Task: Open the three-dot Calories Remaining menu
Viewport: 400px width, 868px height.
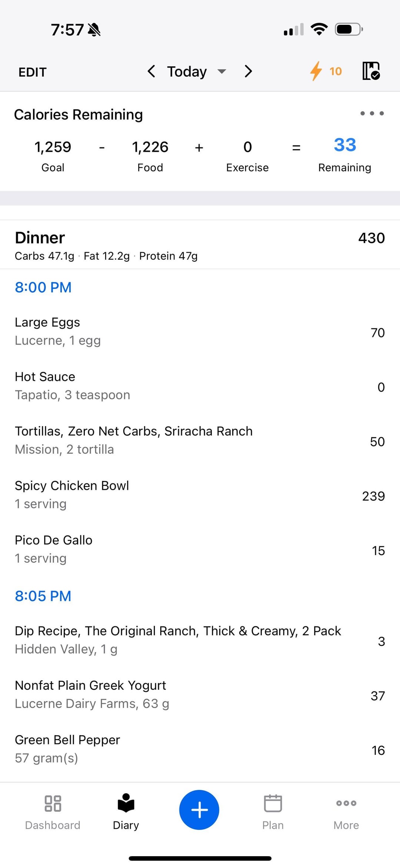Action: click(x=372, y=113)
